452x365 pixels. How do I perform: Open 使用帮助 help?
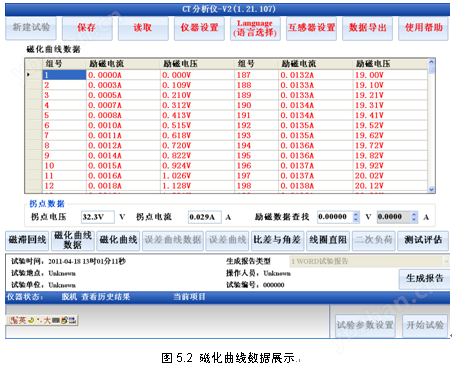point(423,28)
